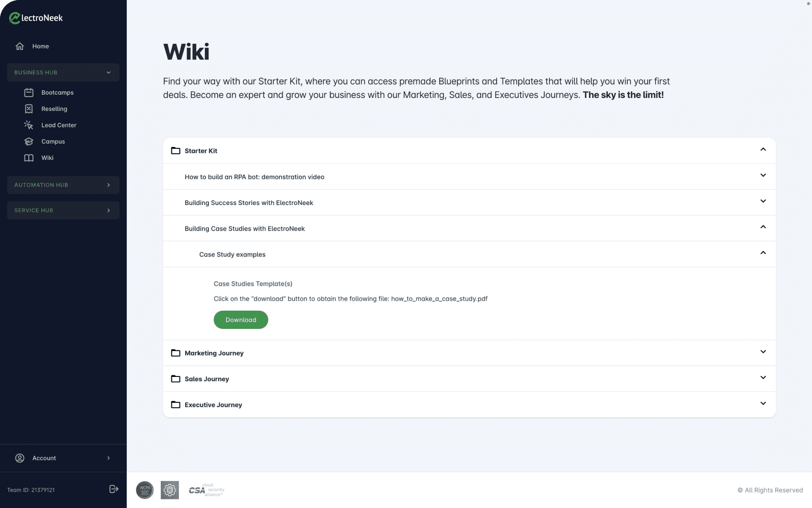Collapse the Starter Kit folder

click(763, 149)
